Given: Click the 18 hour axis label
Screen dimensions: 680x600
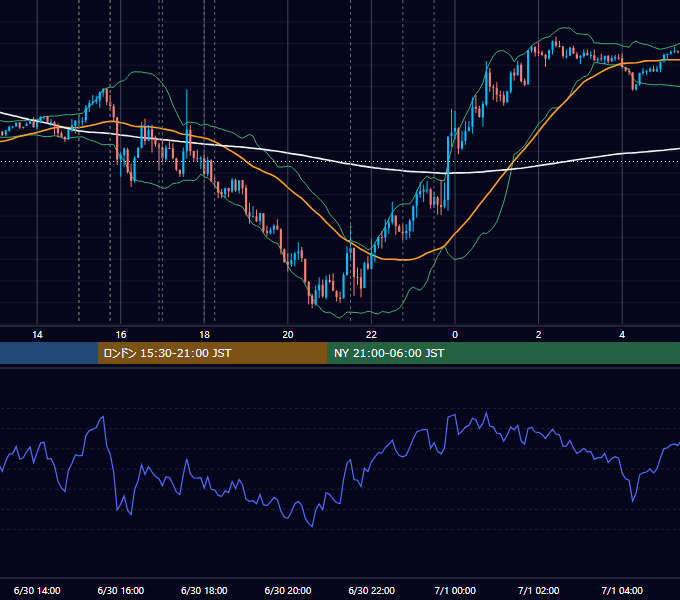Looking at the screenshot, I should click(204, 335).
